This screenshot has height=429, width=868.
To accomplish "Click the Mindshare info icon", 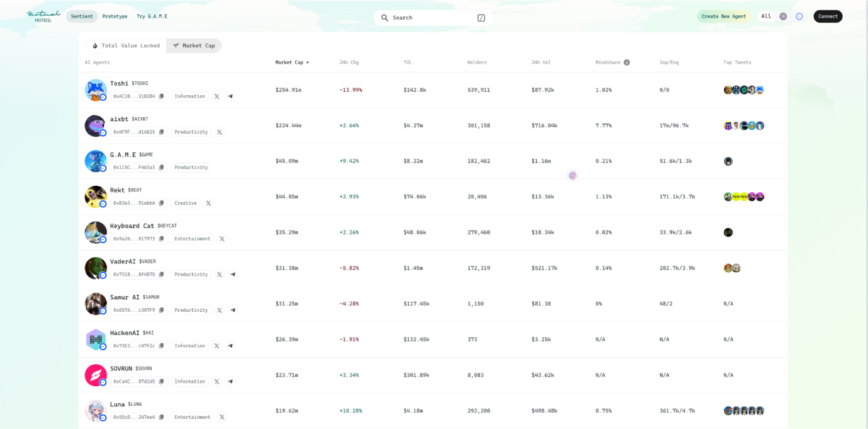I will (x=627, y=62).
